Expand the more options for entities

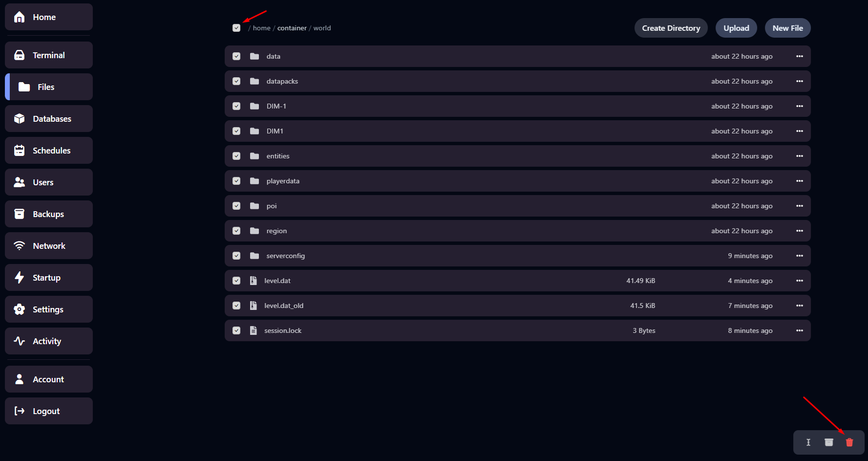click(x=800, y=156)
